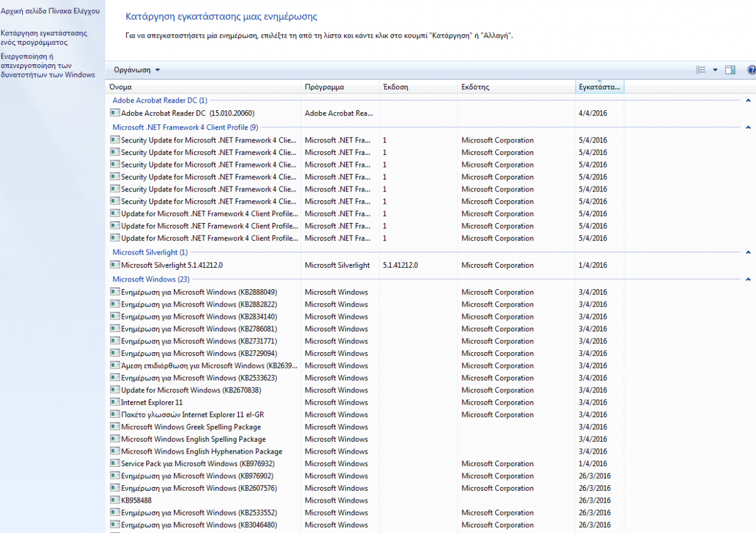Click the Microsoft Silverlight 5.1.41212.0 item icon
The height and width of the screenshot is (533, 756).
point(115,265)
